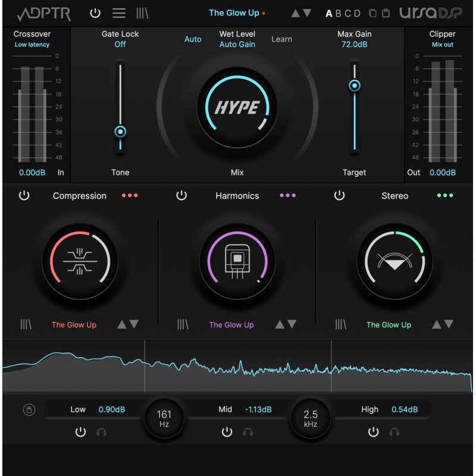Open the Harmonics preset browser icon
This screenshot has height=476, width=476.
click(183, 324)
